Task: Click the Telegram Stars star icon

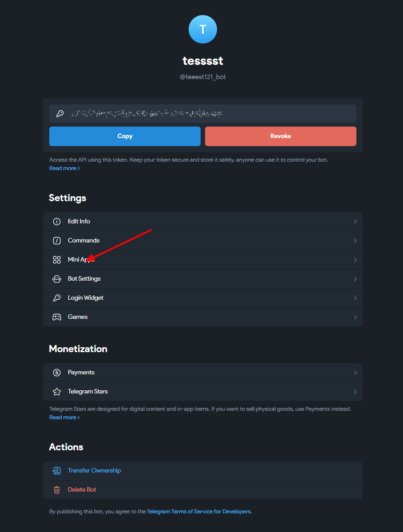Action: click(x=57, y=392)
